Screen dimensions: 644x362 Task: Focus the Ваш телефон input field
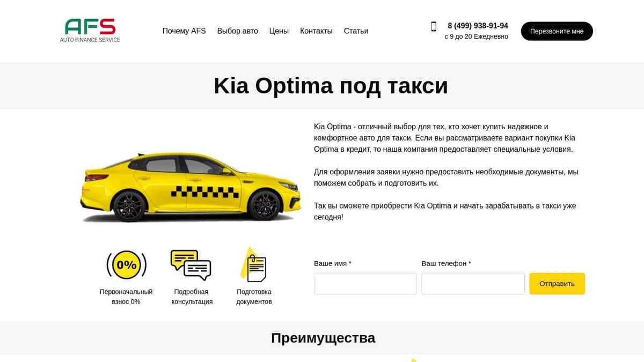pyautogui.click(x=473, y=284)
